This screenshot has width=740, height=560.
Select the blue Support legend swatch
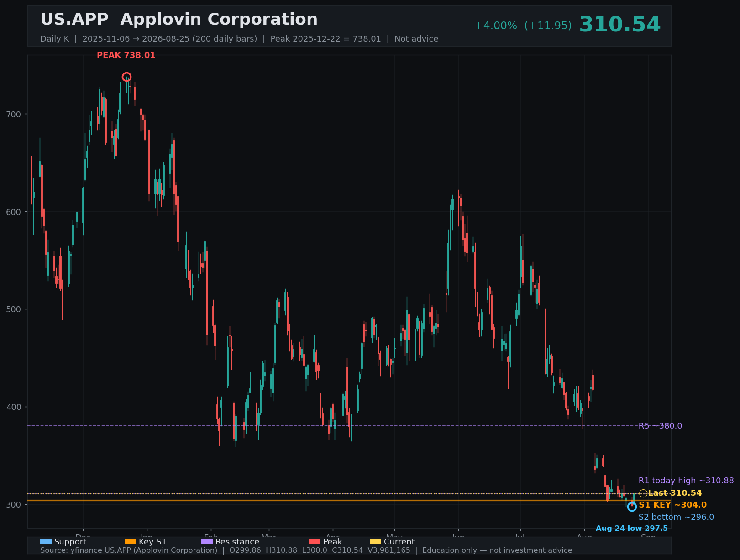(46, 542)
